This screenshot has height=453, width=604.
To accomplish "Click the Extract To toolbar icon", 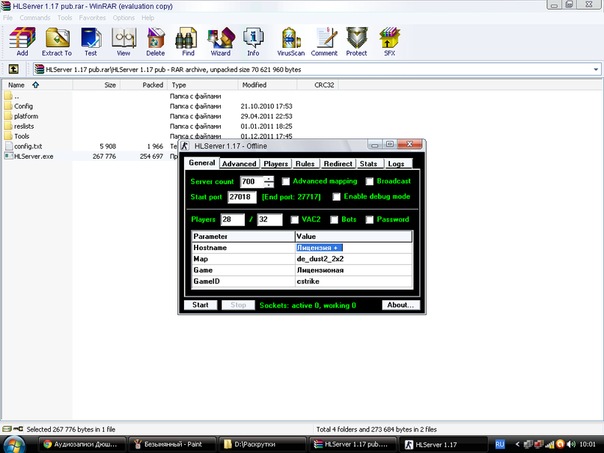I will [x=57, y=38].
